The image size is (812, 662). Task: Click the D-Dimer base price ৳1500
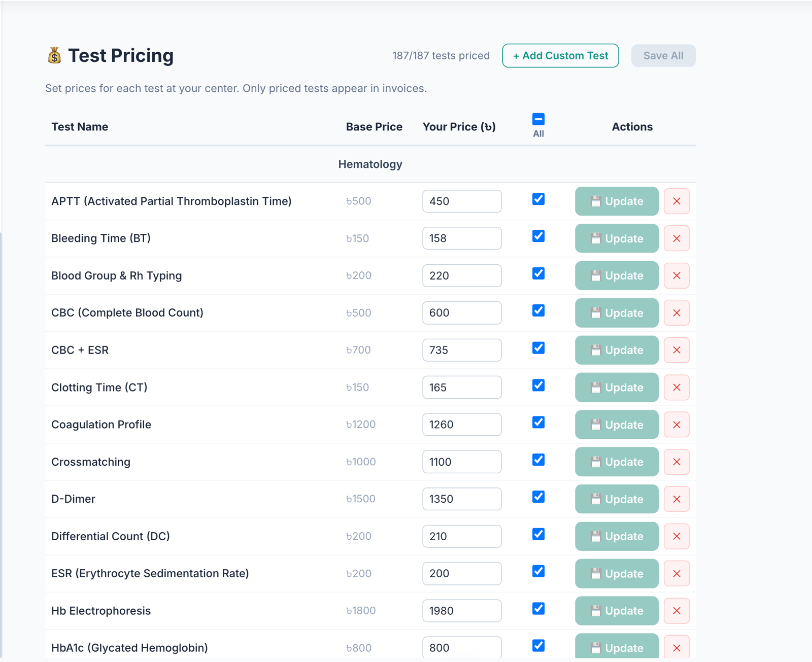pyautogui.click(x=360, y=499)
